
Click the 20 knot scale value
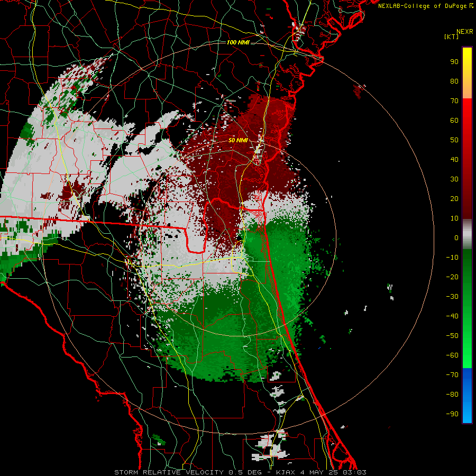454,199
